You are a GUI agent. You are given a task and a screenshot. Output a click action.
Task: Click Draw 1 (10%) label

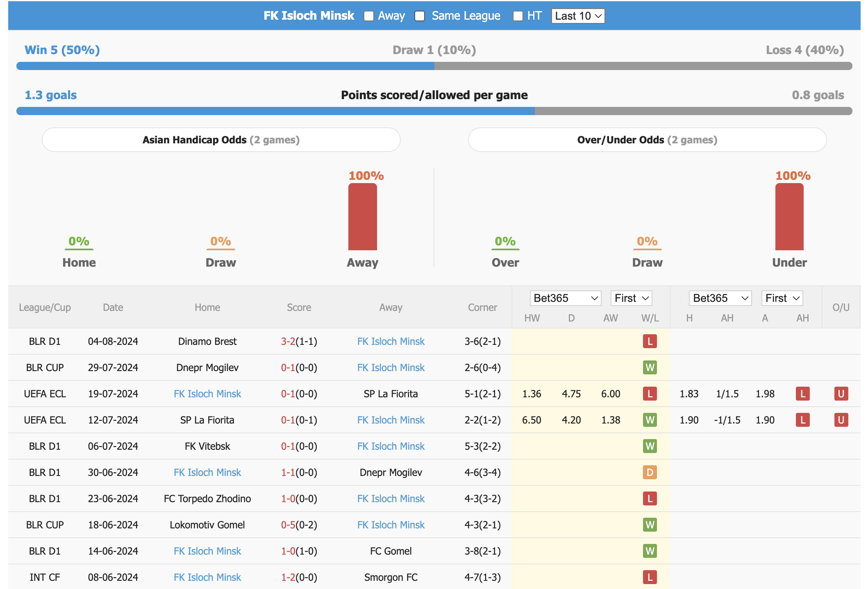click(434, 50)
